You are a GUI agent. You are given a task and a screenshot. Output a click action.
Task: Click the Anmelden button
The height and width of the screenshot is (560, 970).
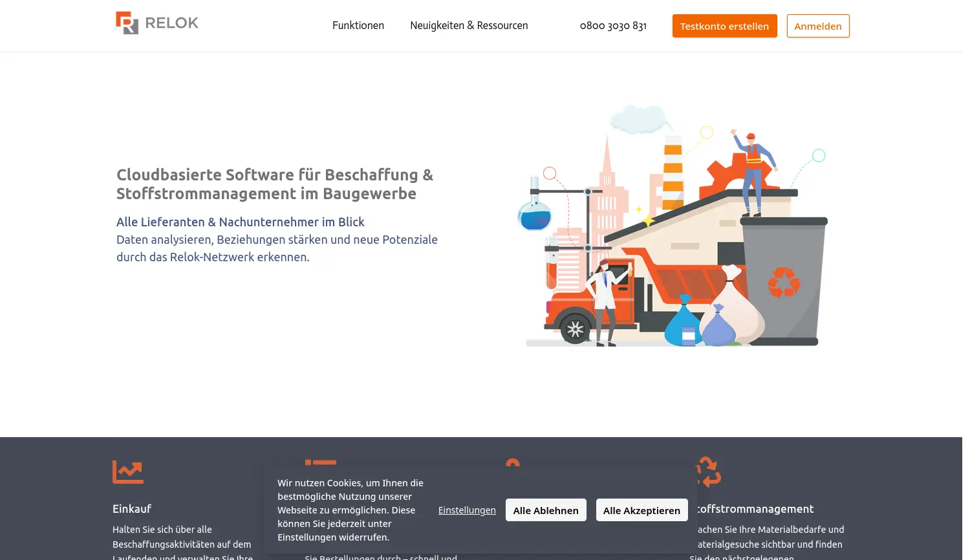click(x=818, y=26)
